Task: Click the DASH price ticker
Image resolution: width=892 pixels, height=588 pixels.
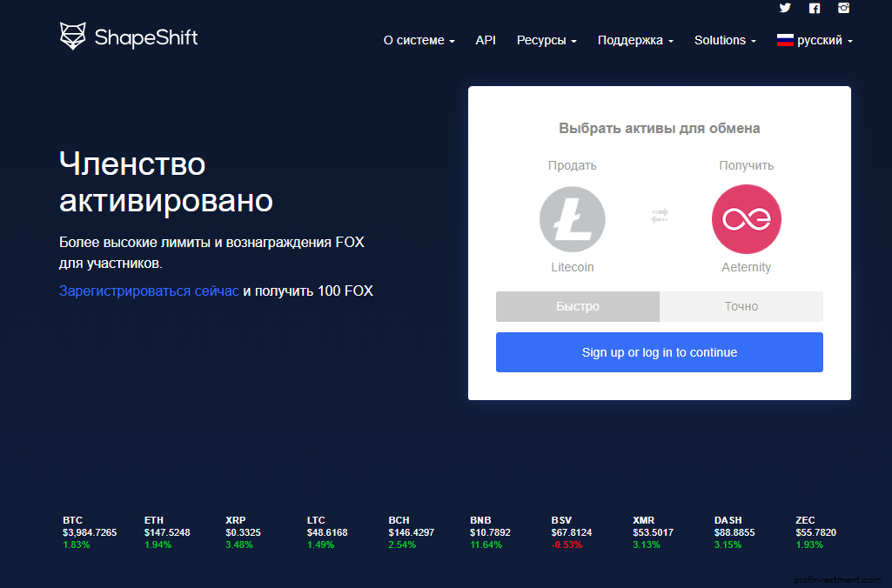Action: (x=734, y=532)
